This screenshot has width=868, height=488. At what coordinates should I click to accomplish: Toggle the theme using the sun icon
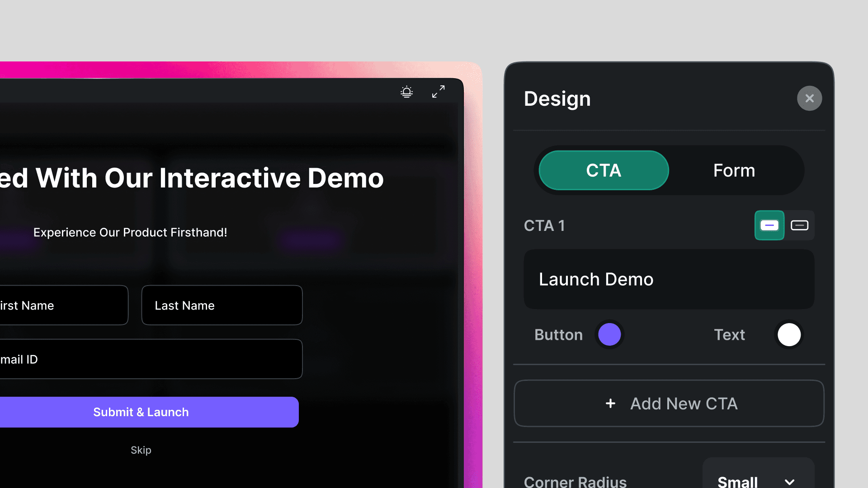coord(406,92)
